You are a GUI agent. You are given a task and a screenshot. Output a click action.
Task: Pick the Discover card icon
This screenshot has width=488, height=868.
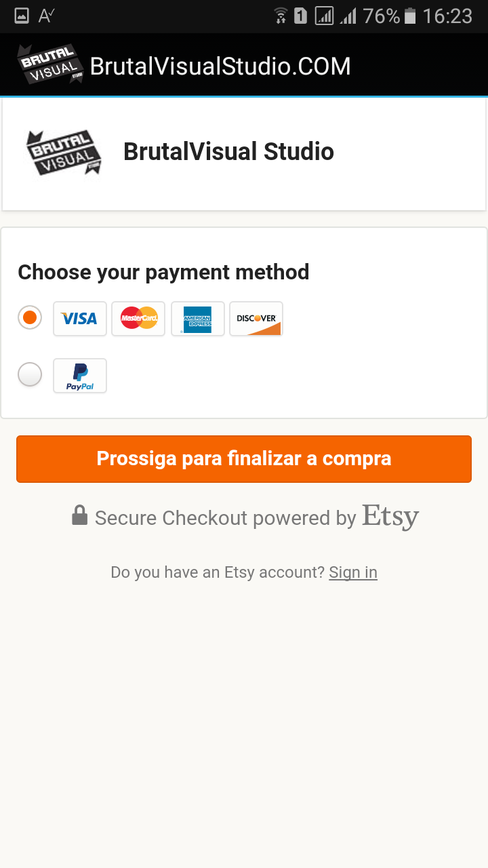tap(256, 319)
